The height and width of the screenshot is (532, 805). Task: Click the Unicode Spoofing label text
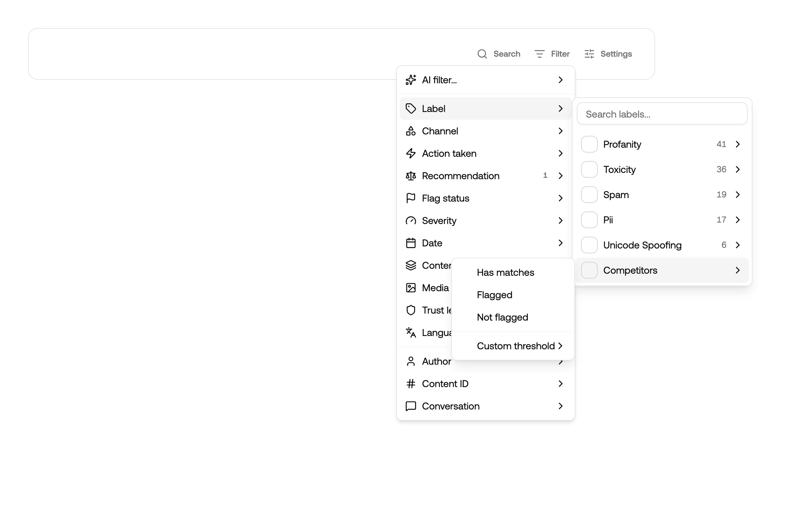tap(643, 245)
